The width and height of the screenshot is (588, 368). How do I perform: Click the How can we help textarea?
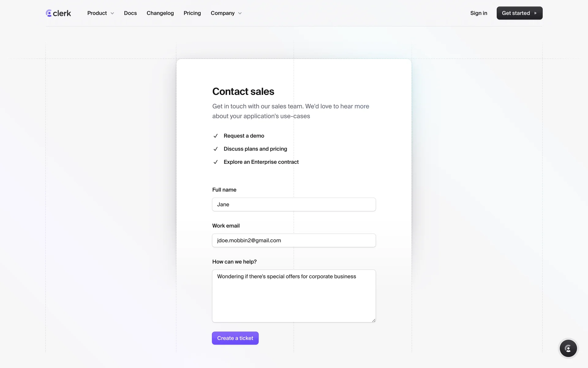click(294, 299)
